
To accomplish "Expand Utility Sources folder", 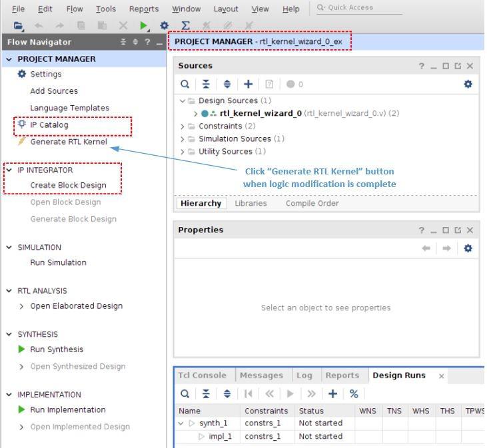I will (183, 152).
